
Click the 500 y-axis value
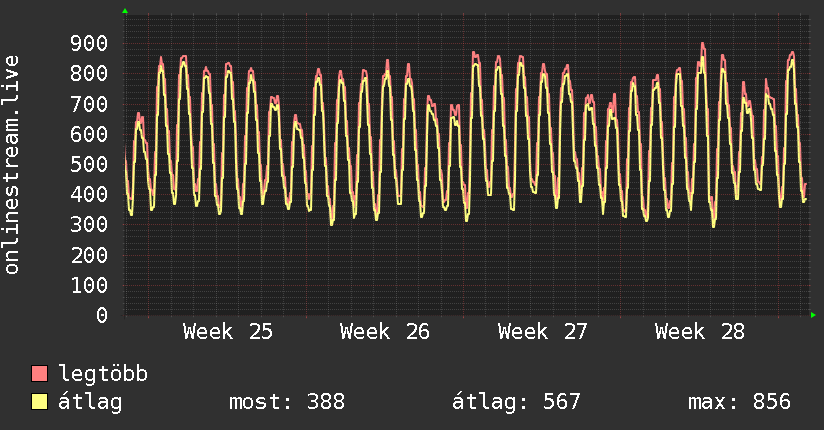[x=89, y=165]
